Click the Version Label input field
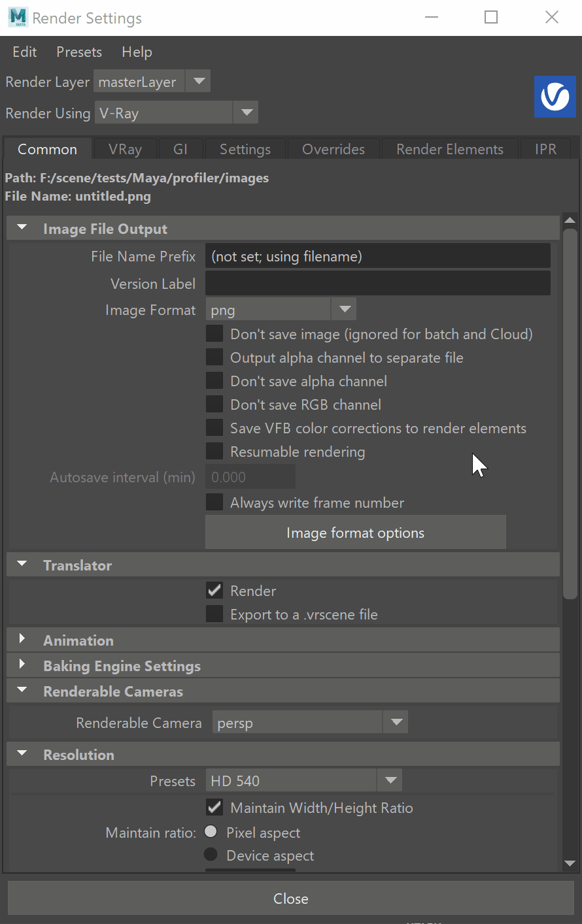Screen dimensions: 582x924 [378, 284]
